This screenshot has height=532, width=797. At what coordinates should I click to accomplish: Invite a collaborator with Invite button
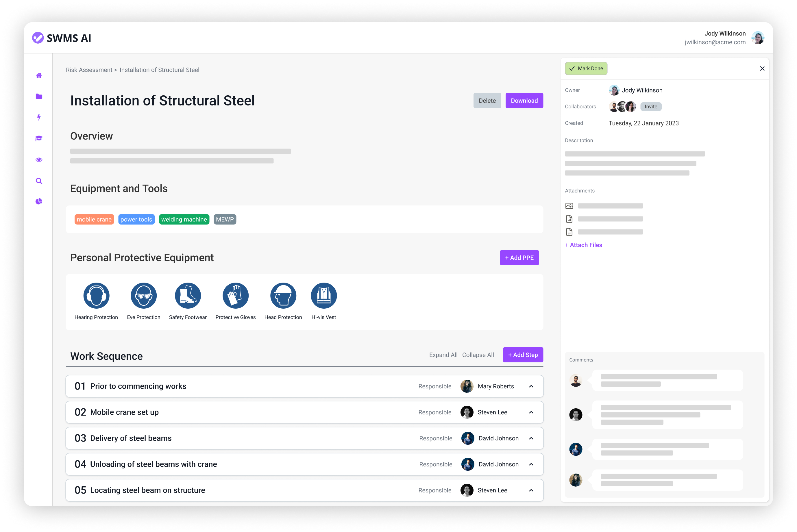(x=650, y=107)
